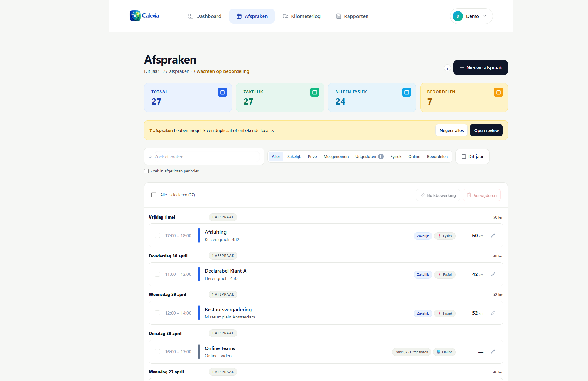Image resolution: width=588 pixels, height=381 pixels.
Task: Switch to the Beoordelen filter tab
Action: [437, 157]
